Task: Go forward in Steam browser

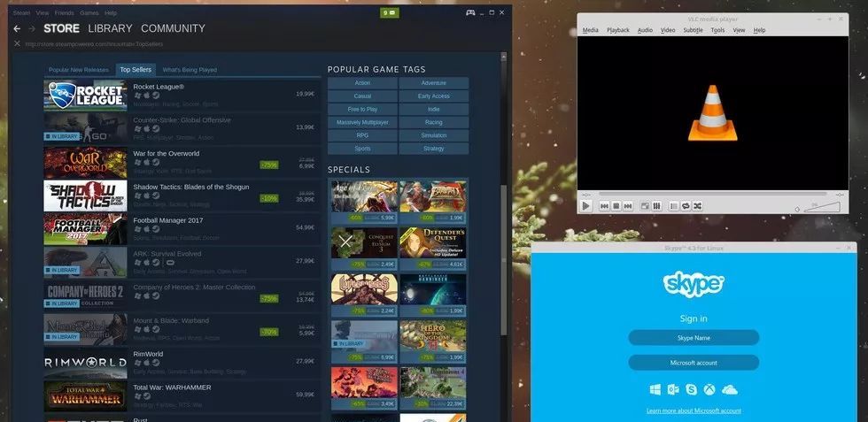Action: pyautogui.click(x=32, y=29)
